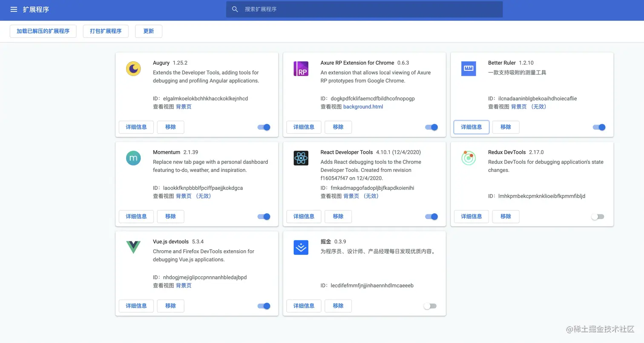Click the search magnifier icon
The width and height of the screenshot is (644, 343).
coord(235,9)
